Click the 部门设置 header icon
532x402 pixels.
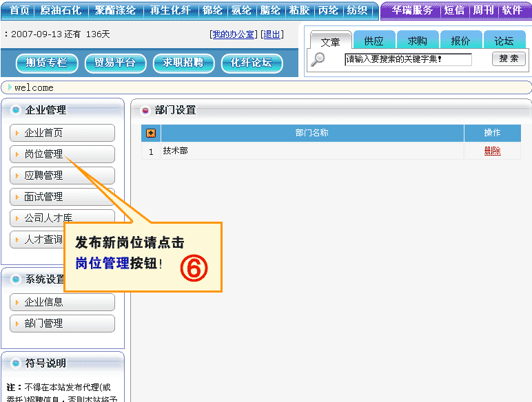point(145,110)
